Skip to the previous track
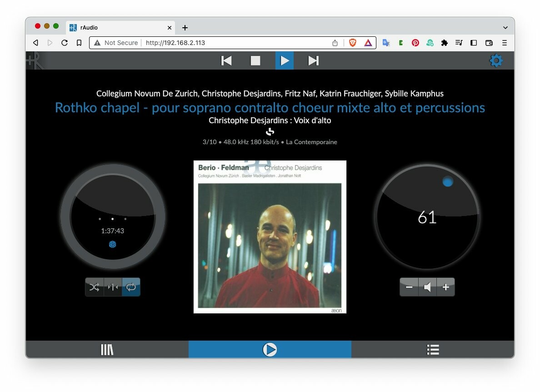Viewport: 540px width, 392px height. 226,60
